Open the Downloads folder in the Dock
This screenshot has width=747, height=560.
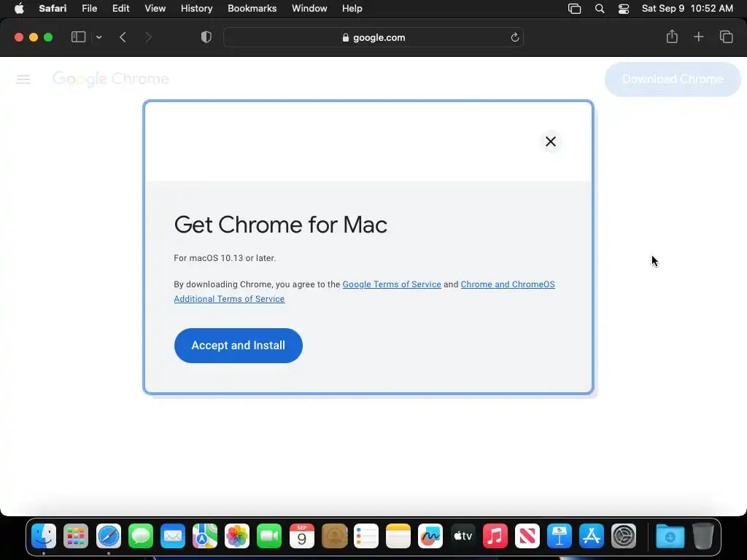click(670, 536)
